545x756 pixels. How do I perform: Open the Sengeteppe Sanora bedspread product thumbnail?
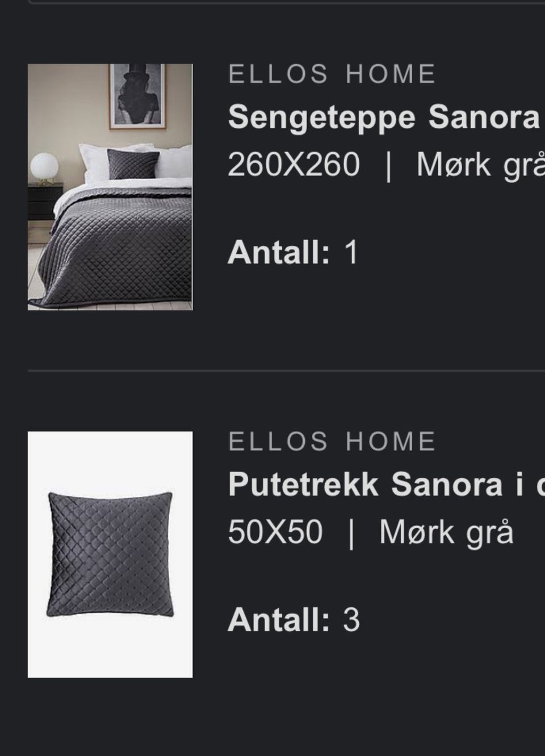click(x=110, y=187)
